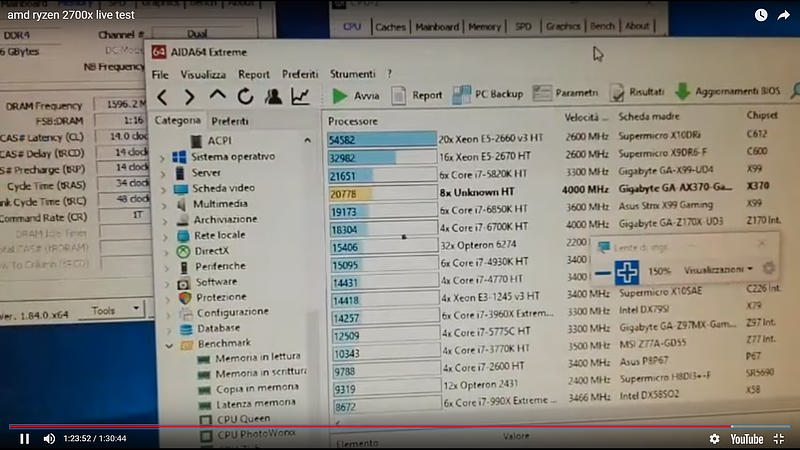Image resolution: width=800 pixels, height=450 pixels.
Task: Expand Archiviazione tree node arrow
Action: (165, 221)
